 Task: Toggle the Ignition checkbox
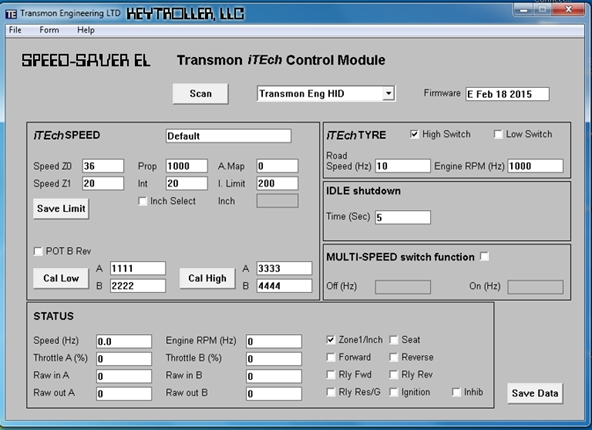[x=393, y=392]
